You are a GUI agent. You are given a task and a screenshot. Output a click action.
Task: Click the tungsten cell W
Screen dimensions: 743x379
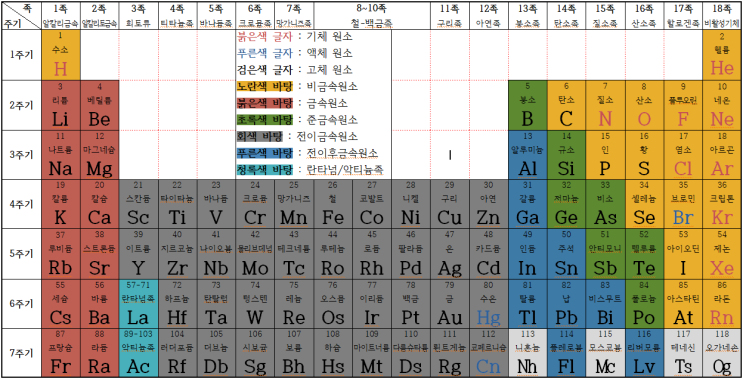pos(255,304)
